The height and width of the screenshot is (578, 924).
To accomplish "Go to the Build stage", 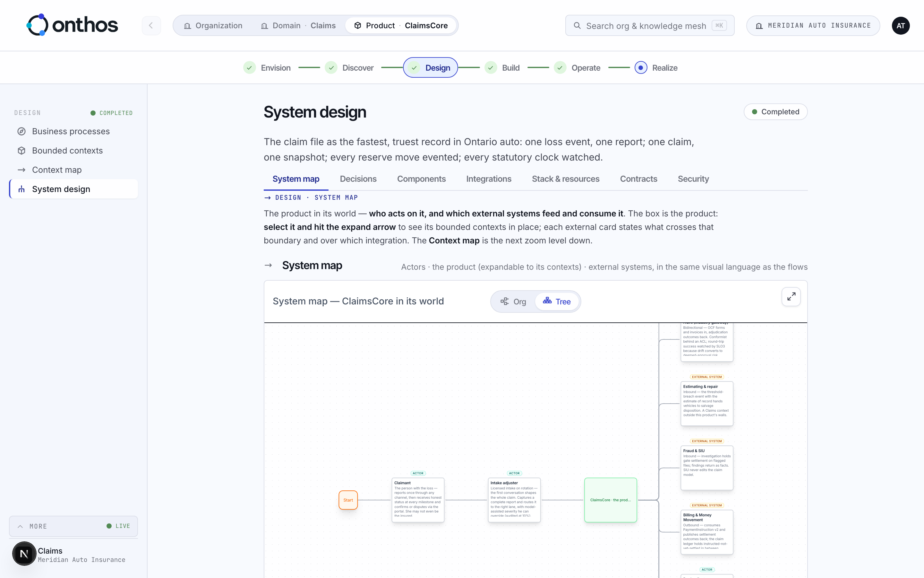I will pyautogui.click(x=502, y=68).
